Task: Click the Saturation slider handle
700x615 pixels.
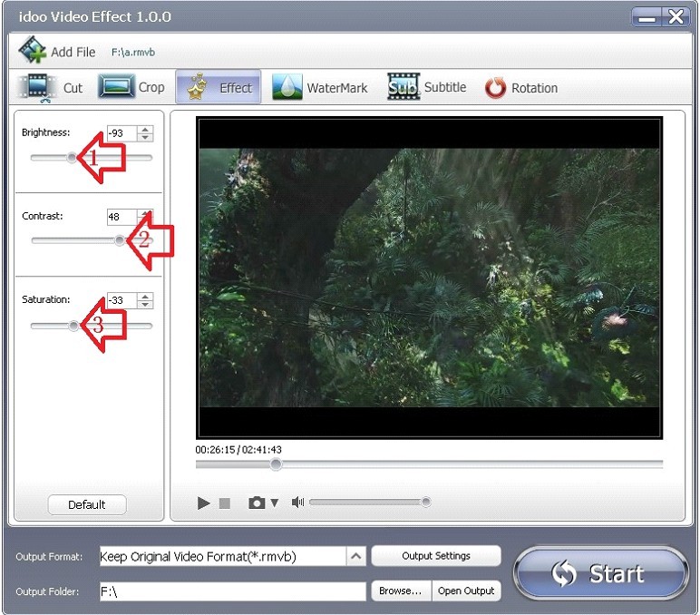Action: coord(74,326)
